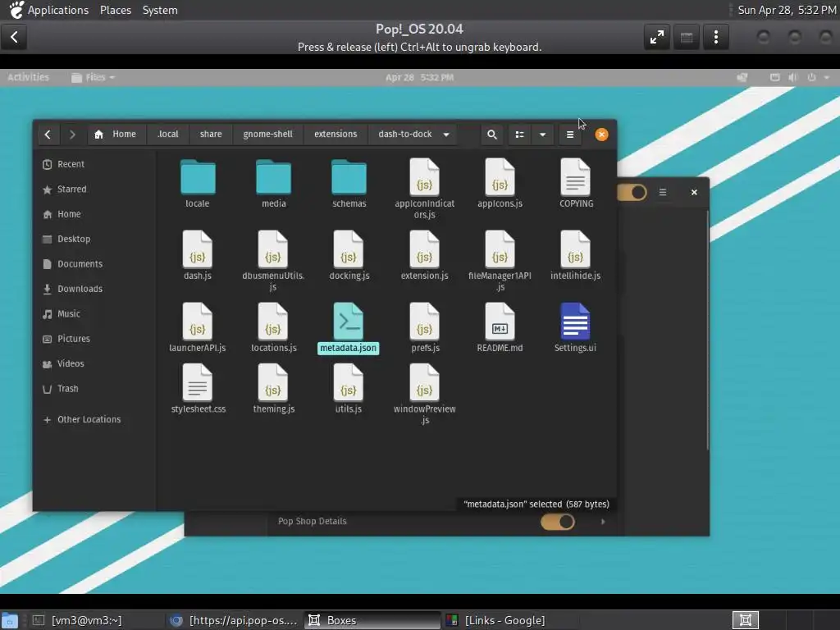
Task: Open the Applications menu
Action: point(58,10)
